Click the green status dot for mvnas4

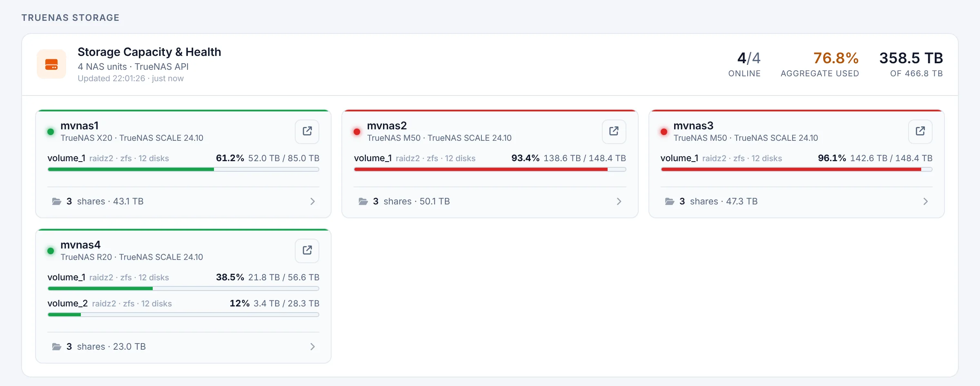pos(51,251)
